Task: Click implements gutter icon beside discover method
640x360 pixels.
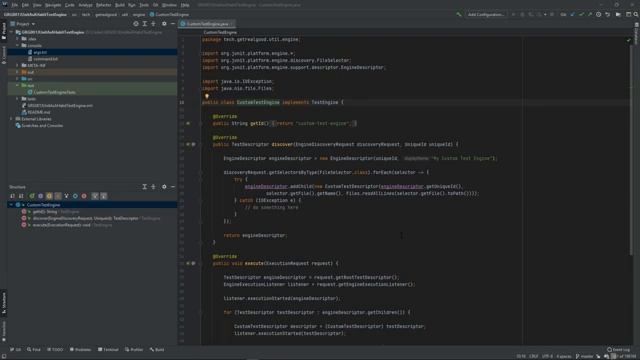Action: click(x=188, y=144)
